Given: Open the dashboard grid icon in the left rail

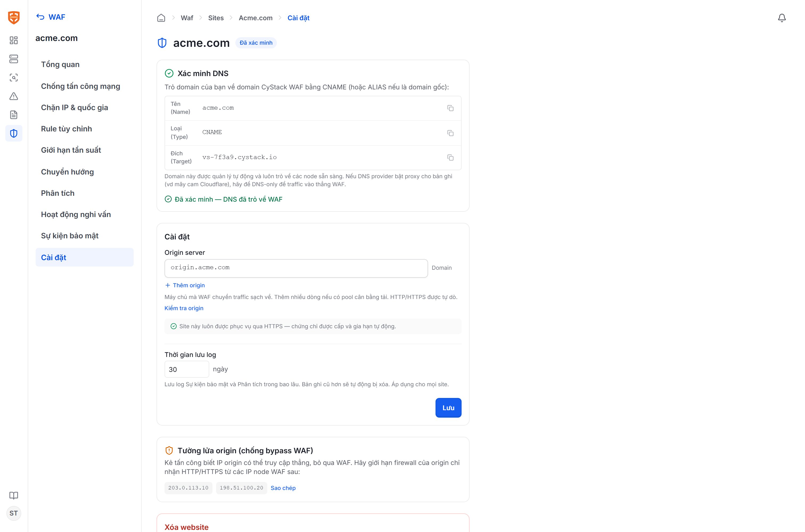Looking at the screenshot, I should [14, 40].
